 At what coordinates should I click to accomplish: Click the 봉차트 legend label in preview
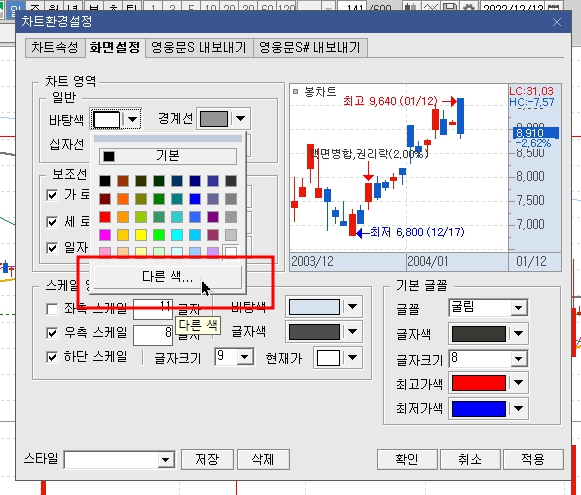tap(320, 92)
